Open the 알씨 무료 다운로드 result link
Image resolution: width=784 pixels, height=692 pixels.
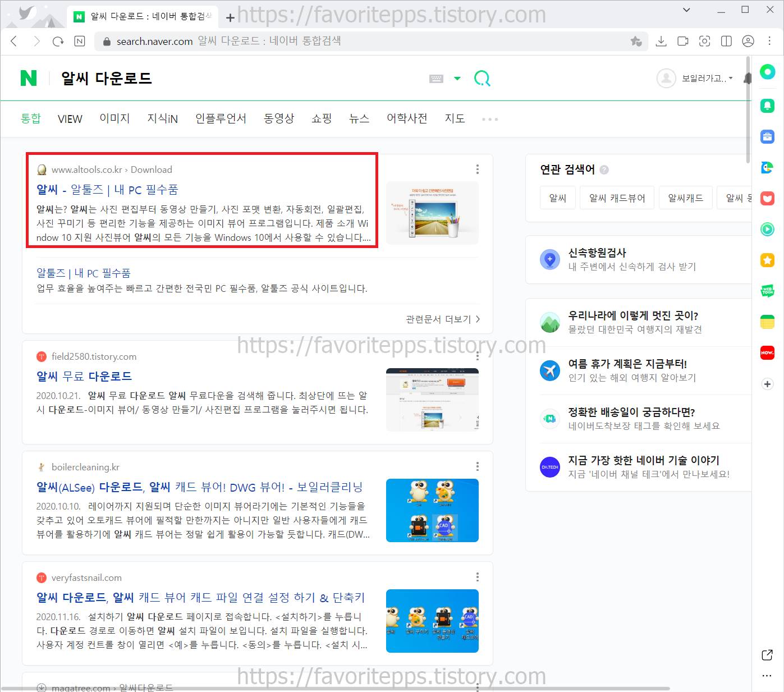tap(84, 376)
